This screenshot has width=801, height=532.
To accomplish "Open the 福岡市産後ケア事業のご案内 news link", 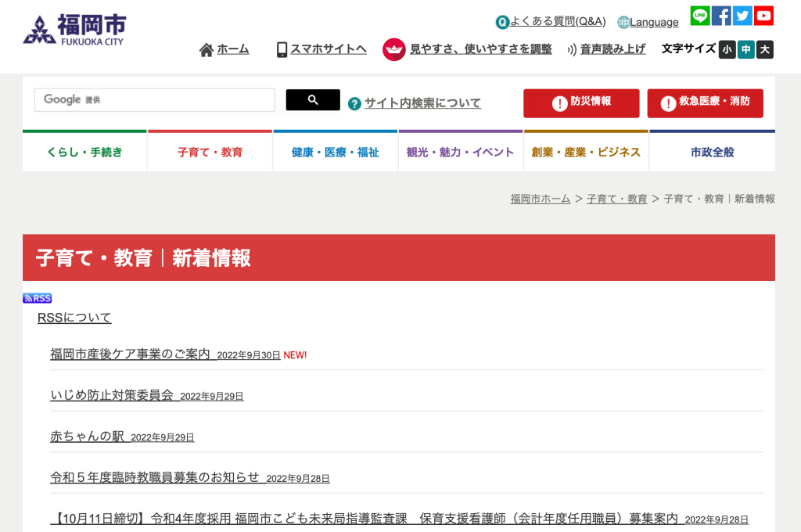I will click(x=130, y=354).
